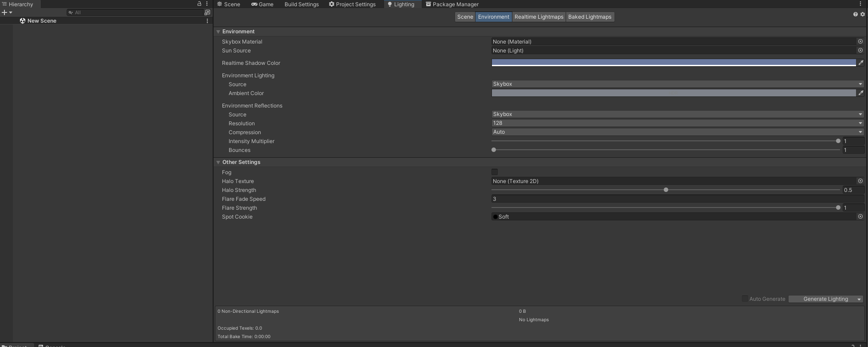Open Lighting settings gear menu

(x=862, y=15)
